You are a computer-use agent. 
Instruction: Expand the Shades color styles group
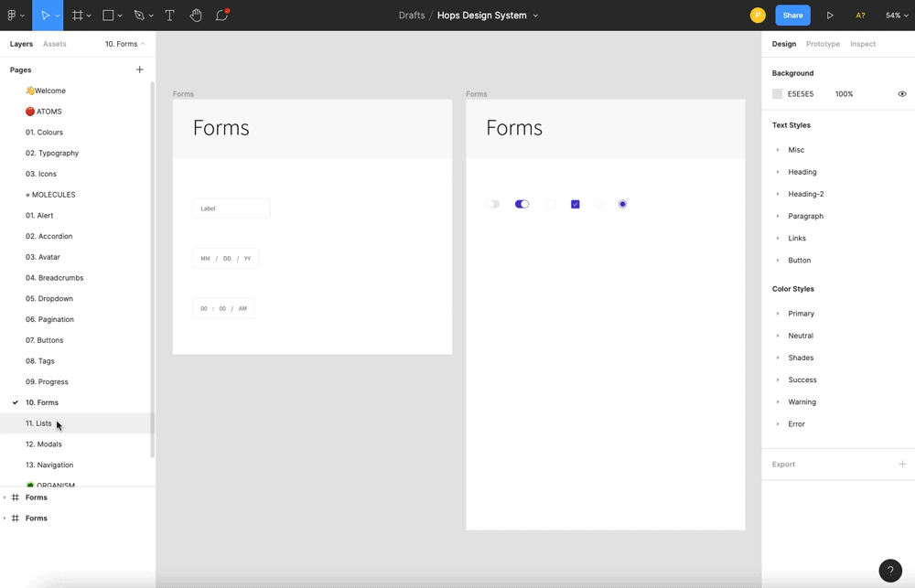[x=778, y=358]
